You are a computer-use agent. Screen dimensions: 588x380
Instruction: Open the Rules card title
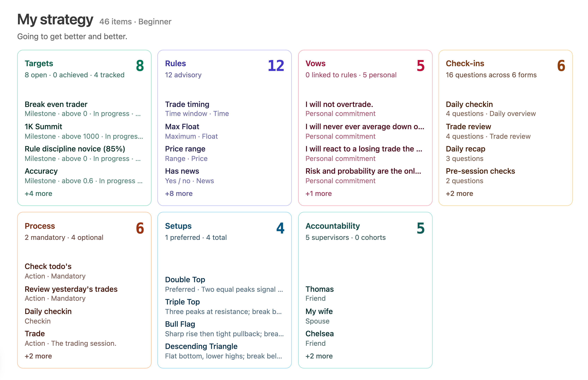pyautogui.click(x=175, y=63)
